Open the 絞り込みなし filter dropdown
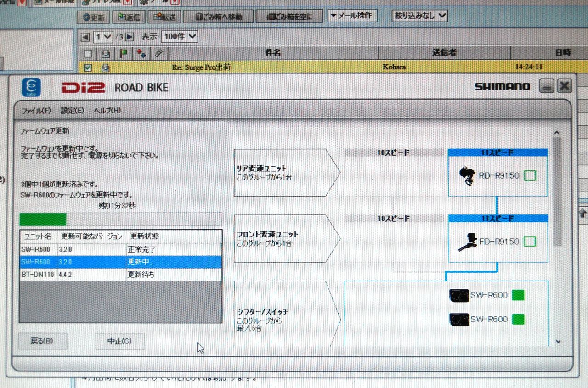Viewport: 588px width, 388px height. [419, 16]
